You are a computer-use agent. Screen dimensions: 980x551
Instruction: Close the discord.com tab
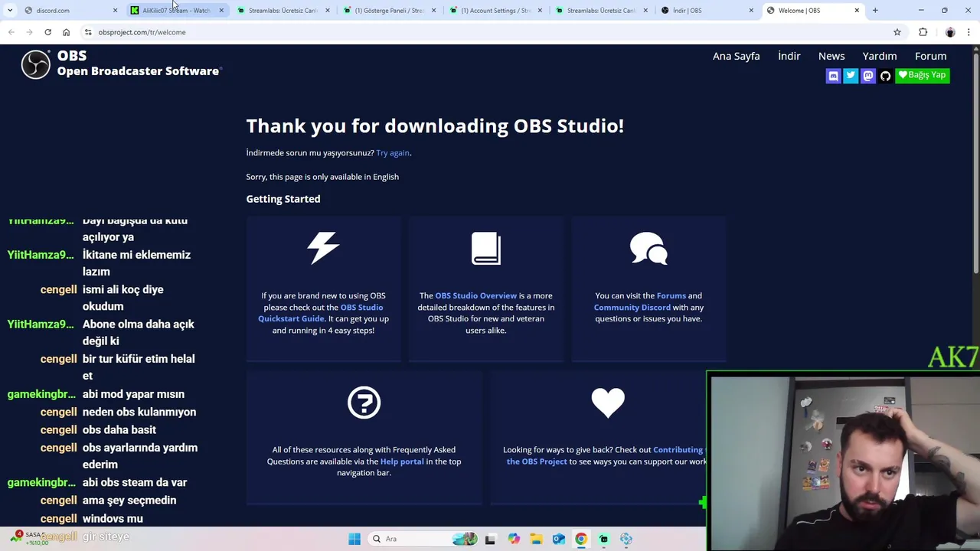pyautogui.click(x=115, y=10)
